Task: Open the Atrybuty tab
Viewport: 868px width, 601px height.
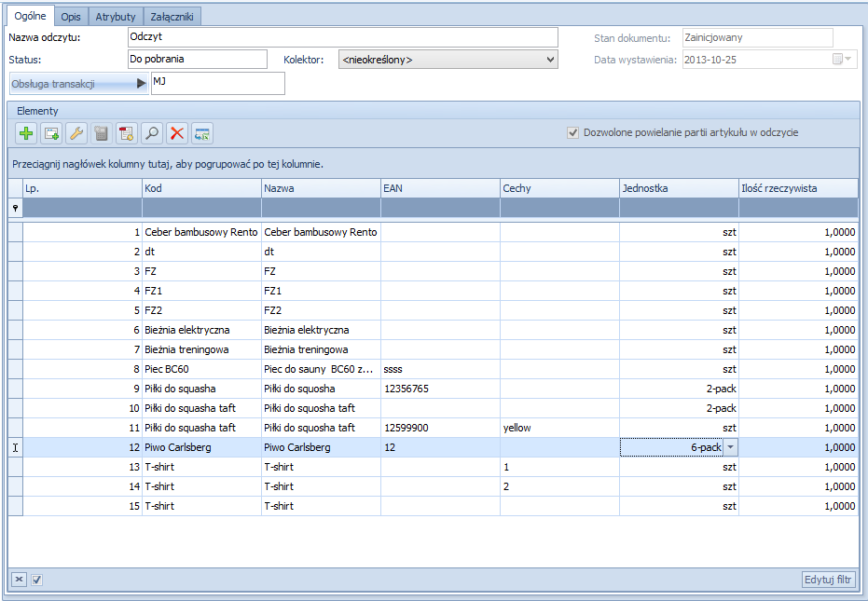Action: (x=116, y=17)
